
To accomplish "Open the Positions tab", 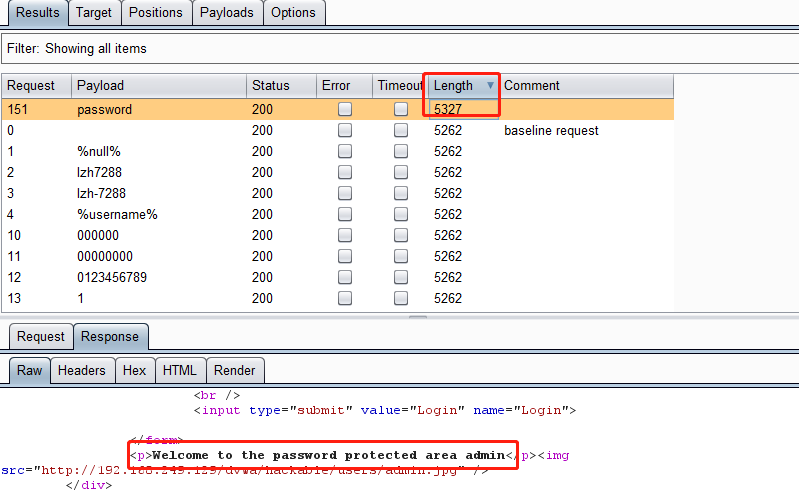I will (156, 12).
